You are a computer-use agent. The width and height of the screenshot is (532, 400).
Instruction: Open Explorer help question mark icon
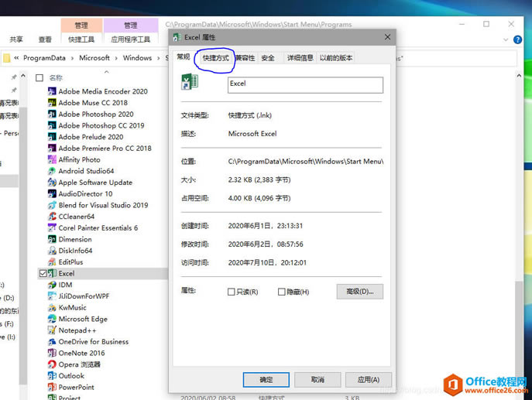click(x=517, y=39)
